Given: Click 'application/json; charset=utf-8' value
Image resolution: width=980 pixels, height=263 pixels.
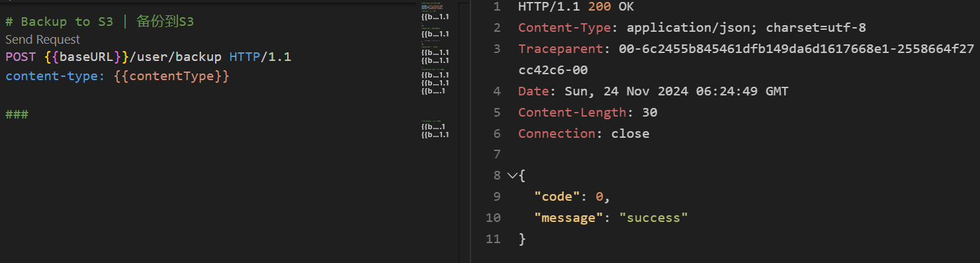Looking at the screenshot, I should coord(746,28).
